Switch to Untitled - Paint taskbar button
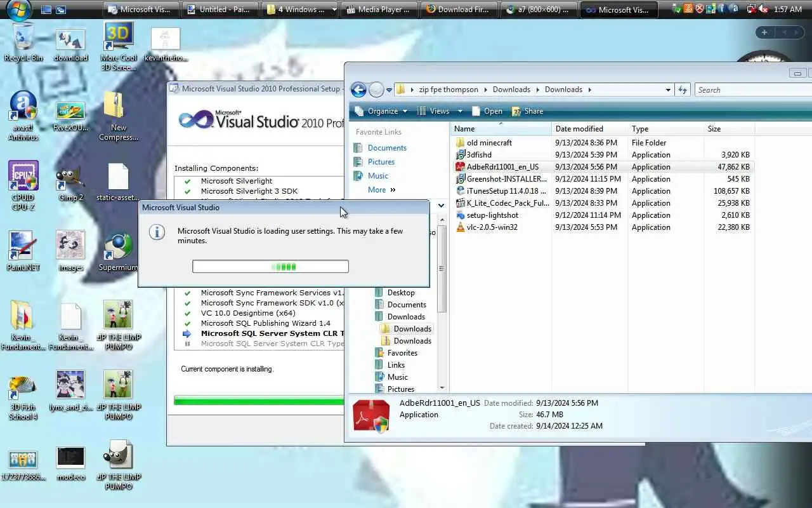 click(221, 10)
